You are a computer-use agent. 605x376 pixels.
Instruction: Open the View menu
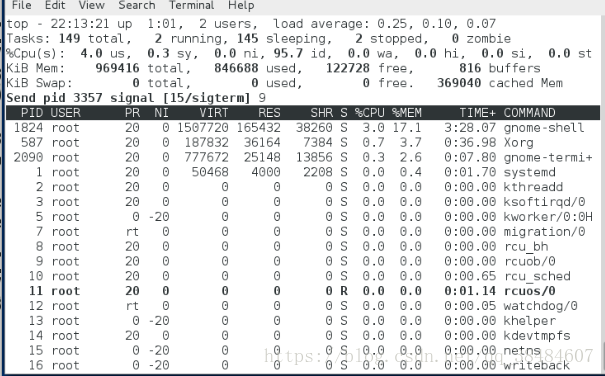tap(91, 5)
